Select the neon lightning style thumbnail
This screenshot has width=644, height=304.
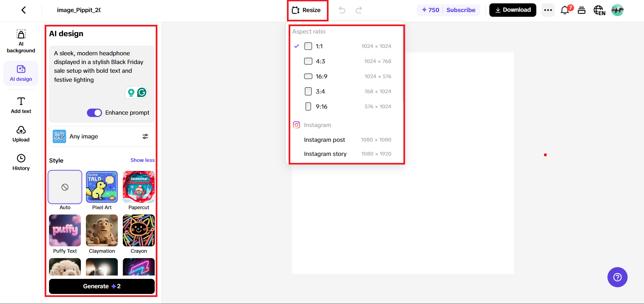tap(139, 267)
